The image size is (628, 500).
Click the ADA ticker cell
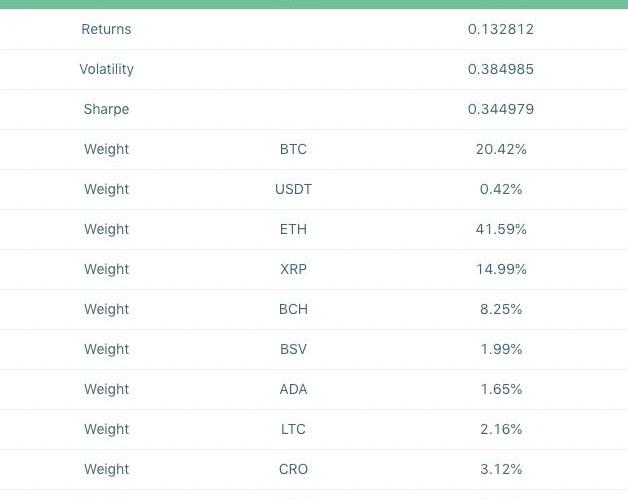point(293,389)
